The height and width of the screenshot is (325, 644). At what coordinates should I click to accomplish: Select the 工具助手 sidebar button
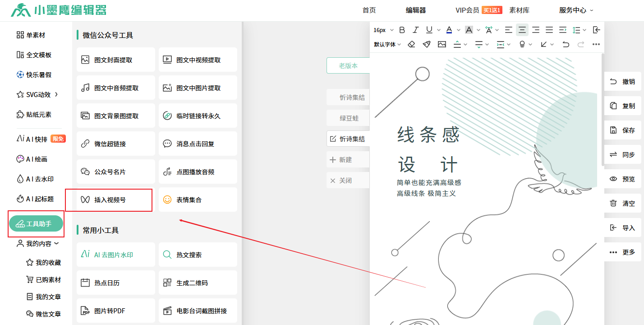pyautogui.click(x=36, y=223)
